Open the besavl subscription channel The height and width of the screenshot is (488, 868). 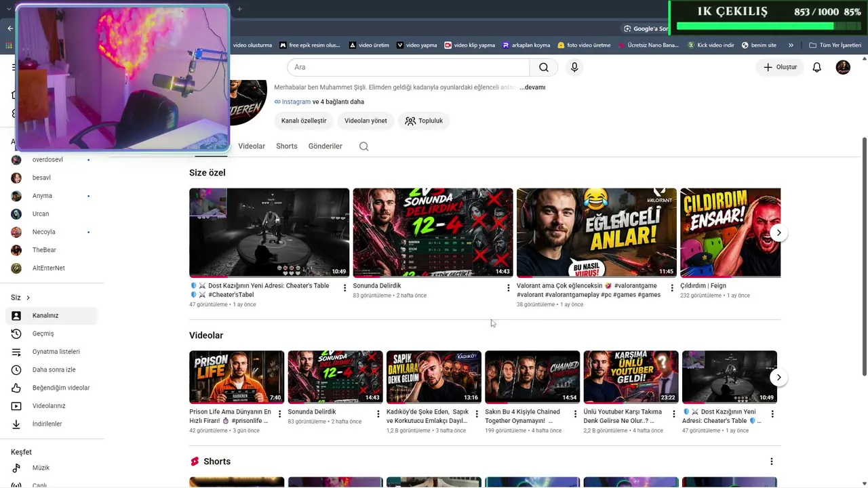pyautogui.click(x=52, y=178)
